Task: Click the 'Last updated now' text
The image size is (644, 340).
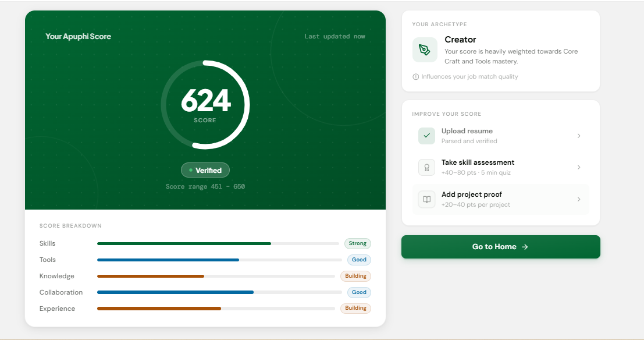Action: 335,36
